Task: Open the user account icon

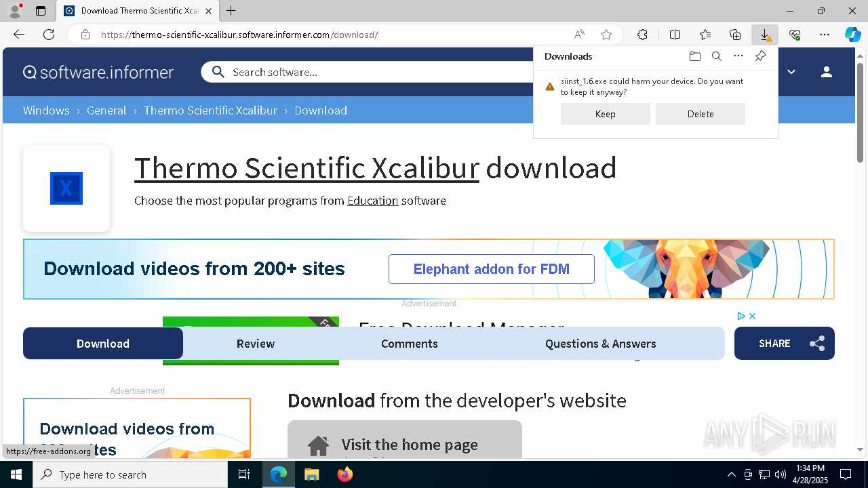Action: click(x=826, y=72)
